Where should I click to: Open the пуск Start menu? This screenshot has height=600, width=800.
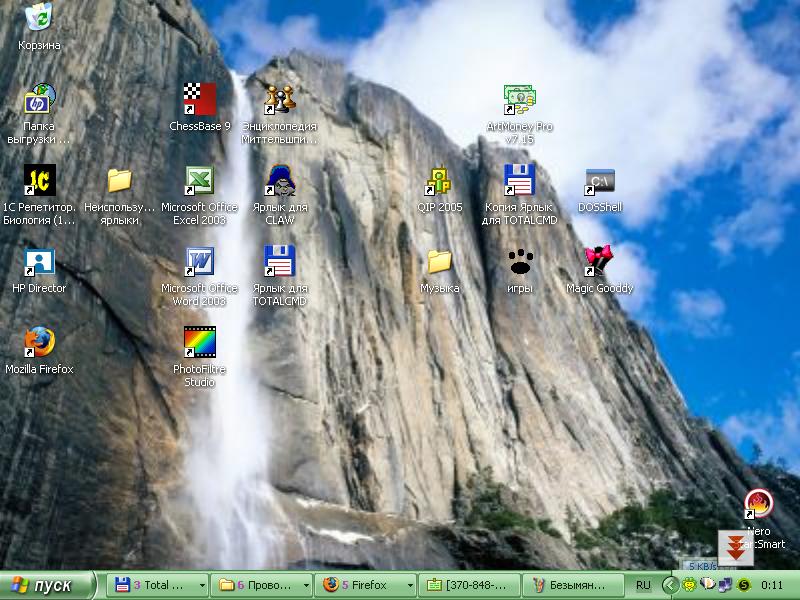47,585
